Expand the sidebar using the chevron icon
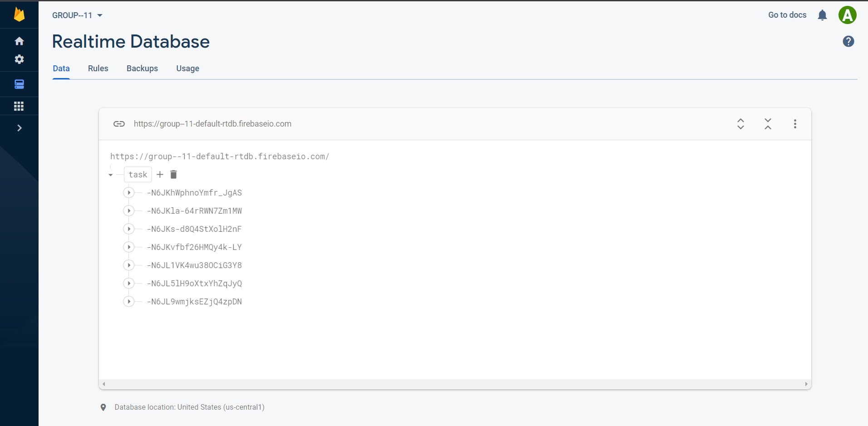Viewport: 868px width, 426px height. coord(19,127)
